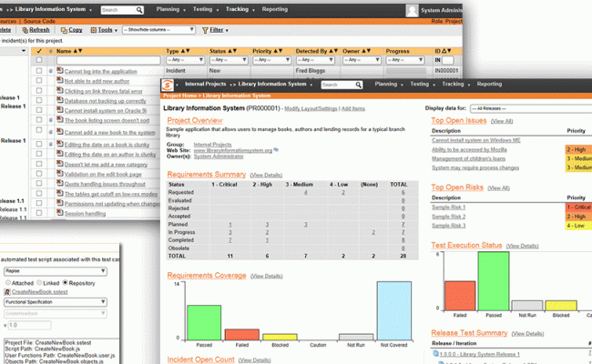
Task: Select the Attached radio button
Action: 8,282
